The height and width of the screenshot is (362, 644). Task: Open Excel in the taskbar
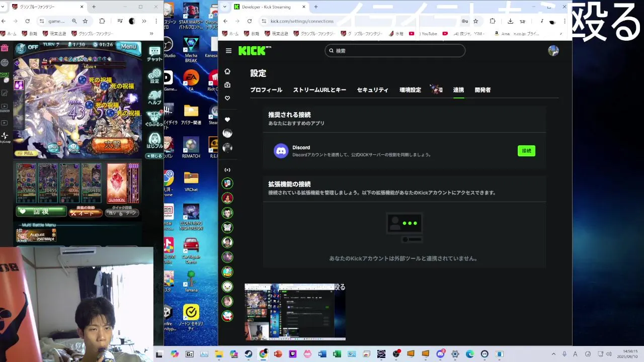click(x=337, y=354)
